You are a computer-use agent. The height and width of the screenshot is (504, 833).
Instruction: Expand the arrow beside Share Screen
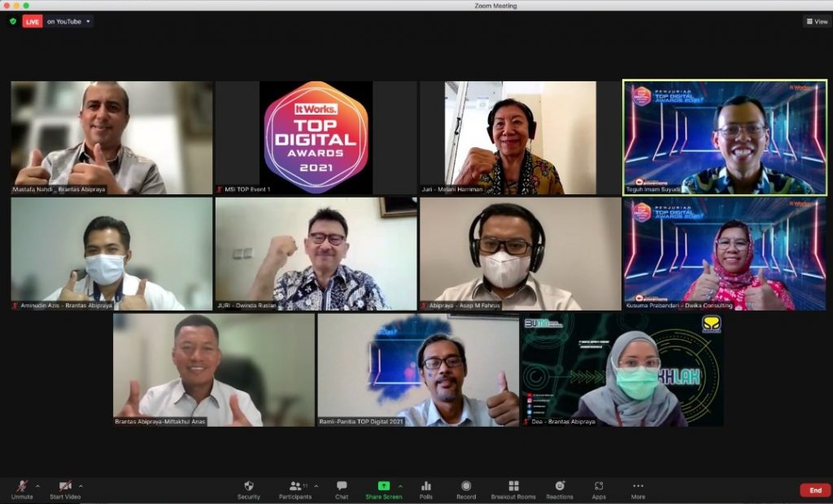click(400, 486)
